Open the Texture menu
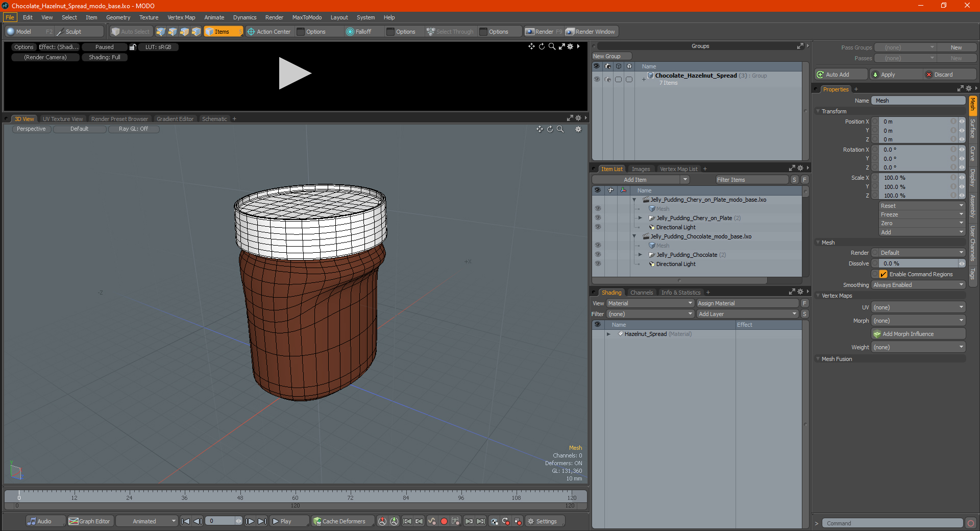 [x=149, y=17]
